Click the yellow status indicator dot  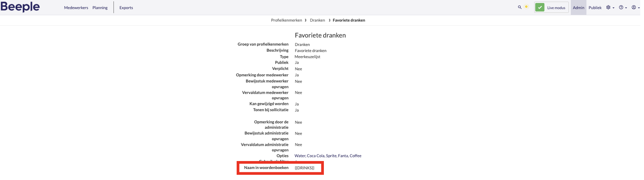(526, 7)
